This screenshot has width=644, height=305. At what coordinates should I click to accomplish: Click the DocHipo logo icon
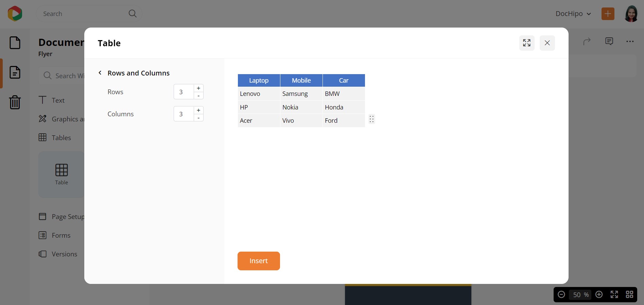pos(15,14)
